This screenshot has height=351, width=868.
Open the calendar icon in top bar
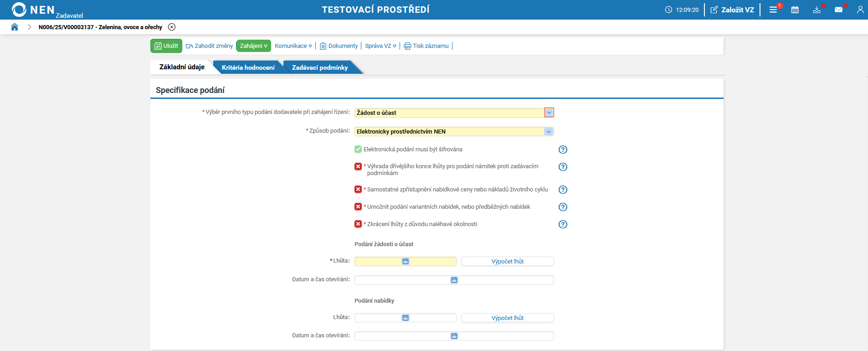pos(795,10)
